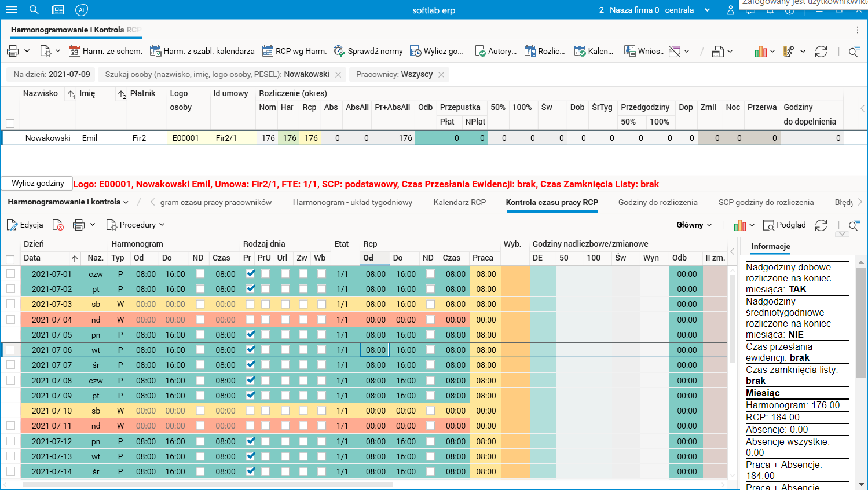Viewport: 868px width, 490px height.
Task: Open Godziny do rozliczenia tab
Action: (x=657, y=202)
